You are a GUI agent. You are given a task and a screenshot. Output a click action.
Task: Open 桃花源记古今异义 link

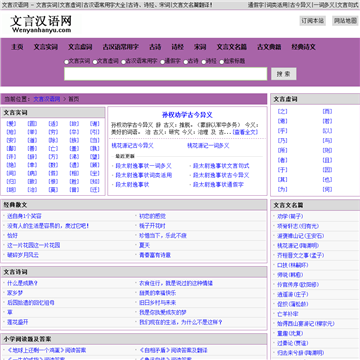133,146
